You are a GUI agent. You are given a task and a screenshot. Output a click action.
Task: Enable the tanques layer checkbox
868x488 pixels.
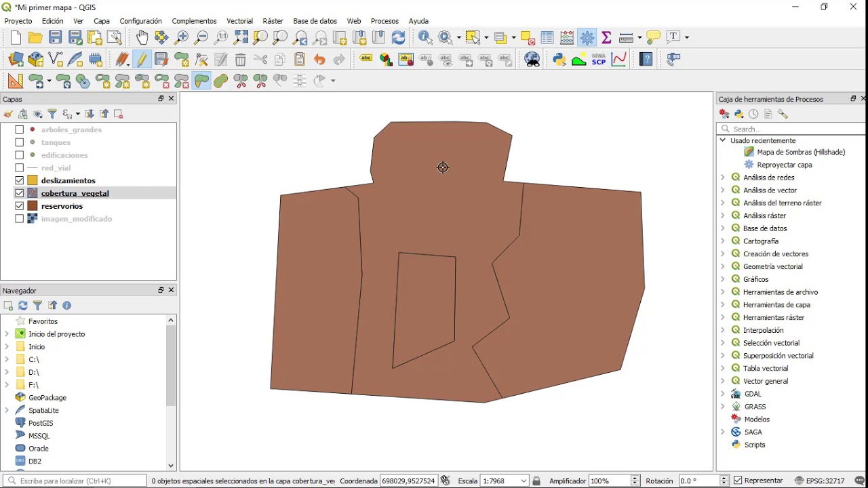[x=20, y=142]
